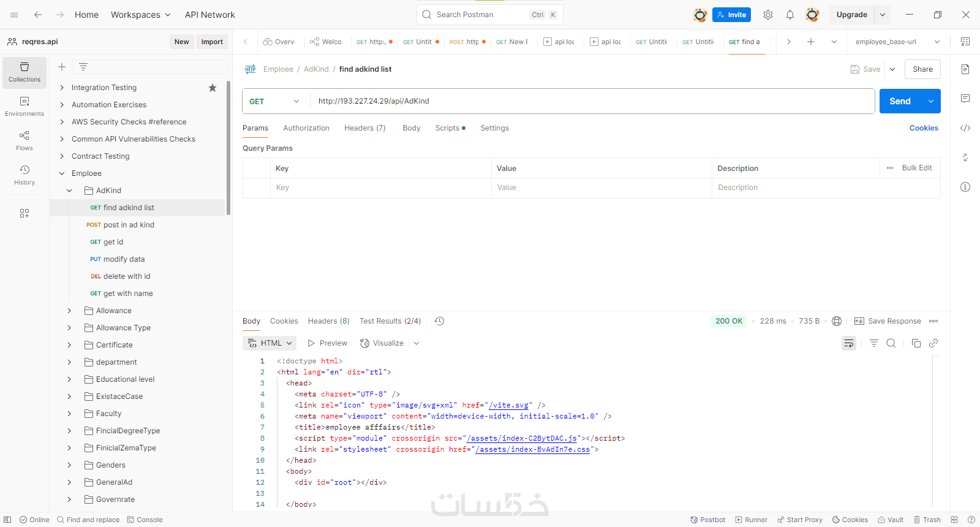Search within the response body
This screenshot has width=980, height=527.
(891, 343)
